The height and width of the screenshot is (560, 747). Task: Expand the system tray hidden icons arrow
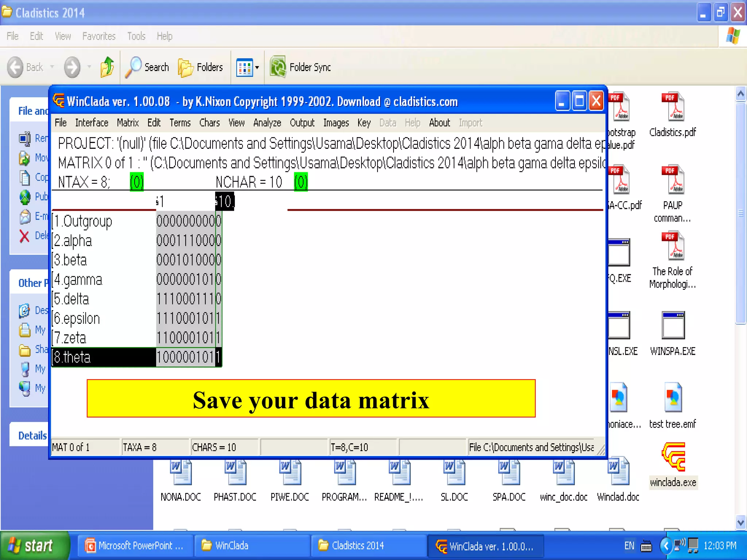coord(666,546)
